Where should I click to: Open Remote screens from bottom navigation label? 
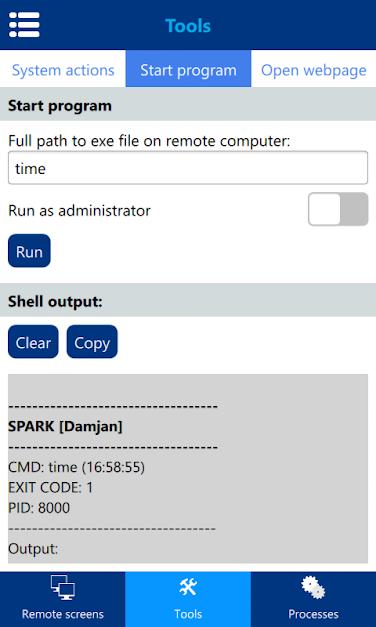[63, 614]
